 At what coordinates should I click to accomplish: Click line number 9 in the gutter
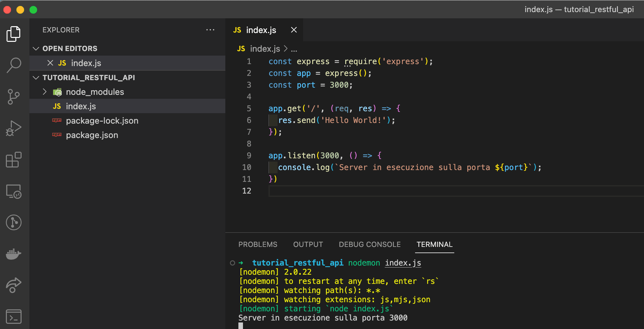(249, 155)
